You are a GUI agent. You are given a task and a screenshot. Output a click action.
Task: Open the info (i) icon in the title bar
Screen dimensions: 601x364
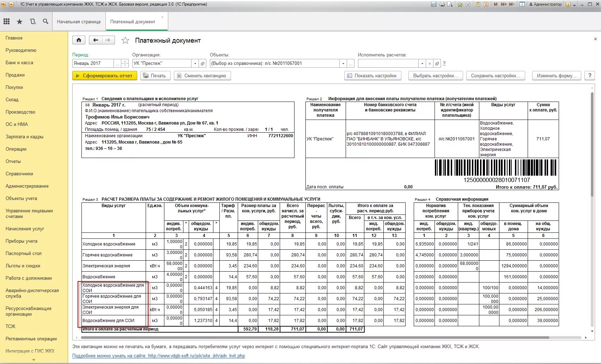click(x=568, y=4)
